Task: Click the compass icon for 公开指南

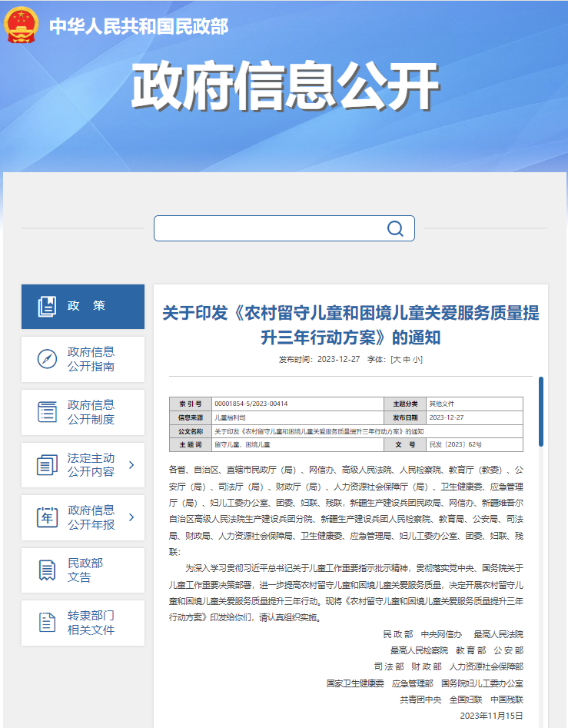Action: pyautogui.click(x=47, y=359)
